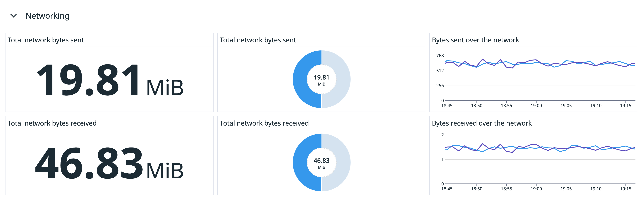
Task: Click the 2 y-axis value on received chart
Action: pos(443,134)
